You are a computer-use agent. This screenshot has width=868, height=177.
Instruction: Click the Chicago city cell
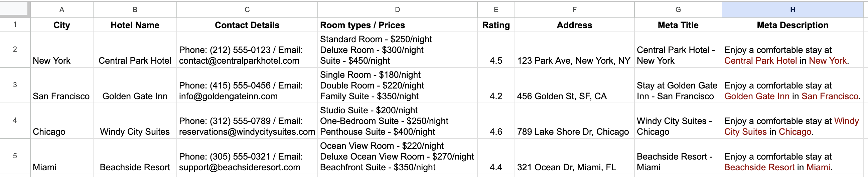(x=62, y=121)
